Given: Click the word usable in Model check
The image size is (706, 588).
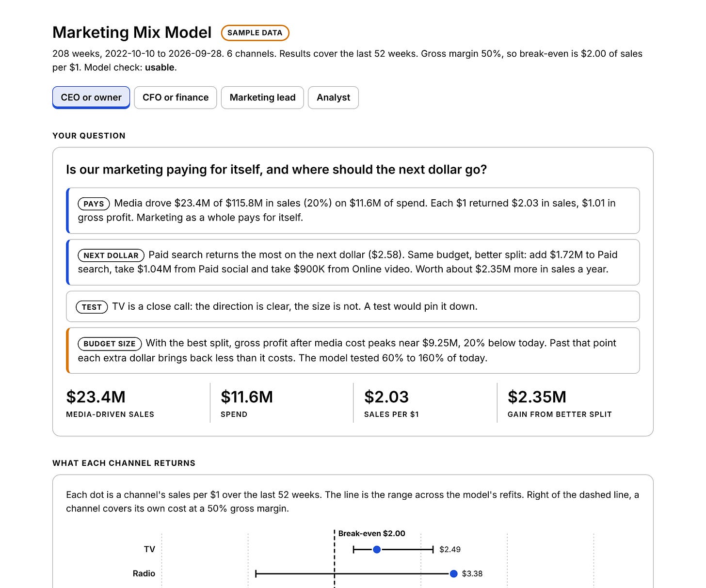Looking at the screenshot, I should pos(160,67).
